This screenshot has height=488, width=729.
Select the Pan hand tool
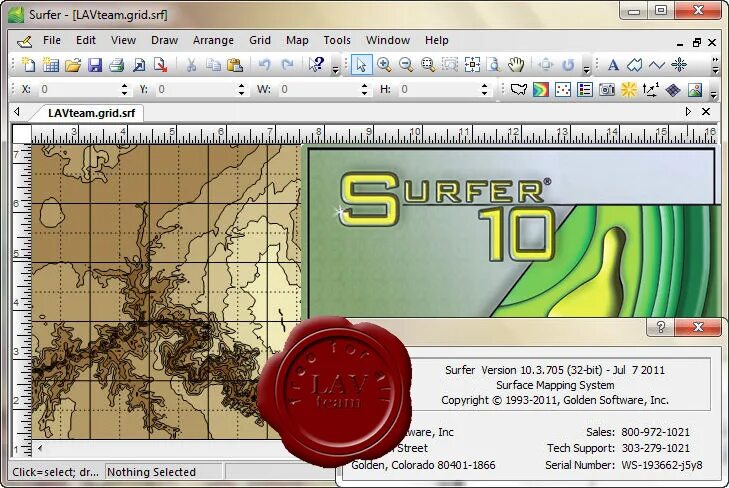(x=516, y=65)
